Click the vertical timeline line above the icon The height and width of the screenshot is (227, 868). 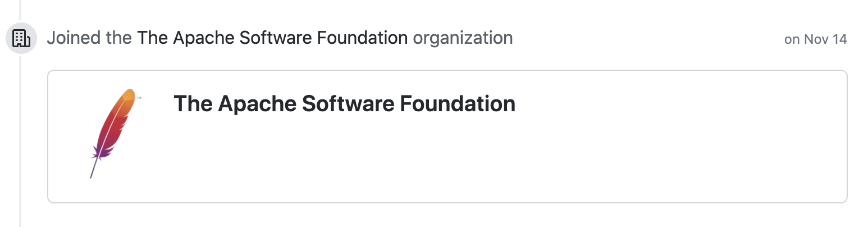[20, 10]
